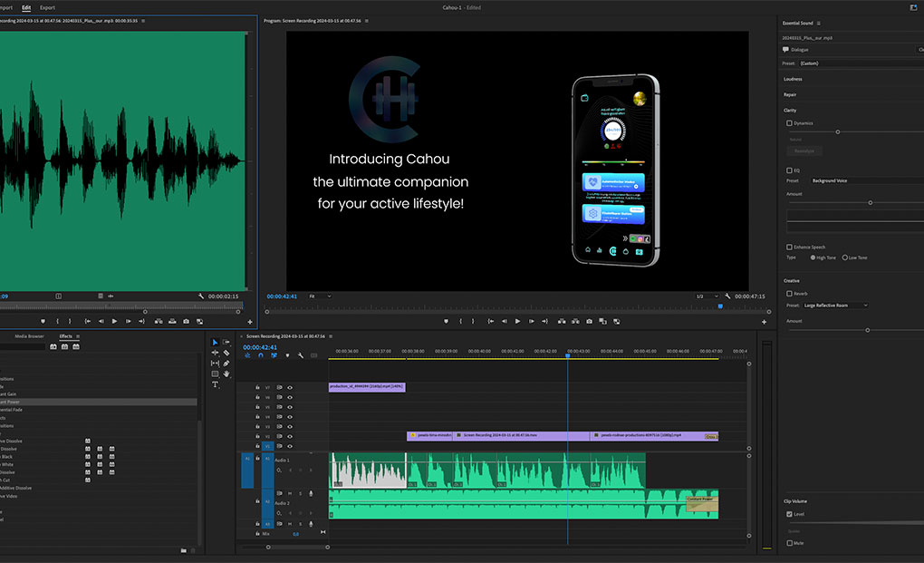924x563 pixels.
Task: Adjust the Dynamics slider handle
Action: (838, 132)
